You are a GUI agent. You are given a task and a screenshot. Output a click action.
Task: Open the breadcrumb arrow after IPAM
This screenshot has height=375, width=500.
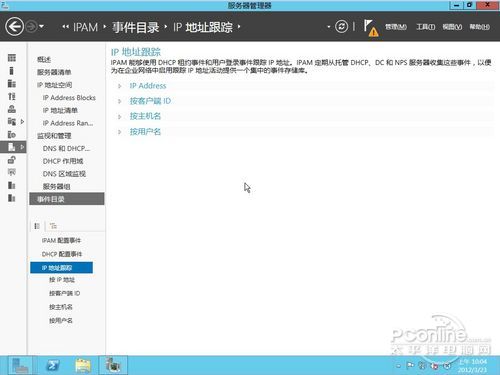click(x=105, y=27)
